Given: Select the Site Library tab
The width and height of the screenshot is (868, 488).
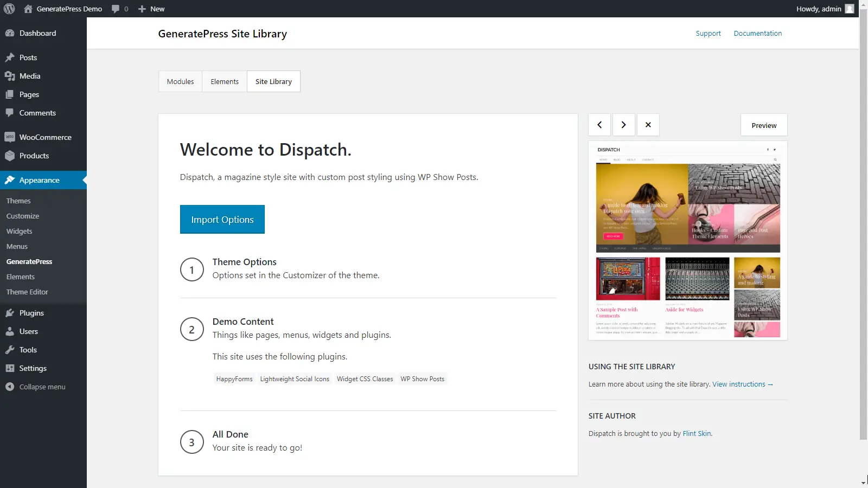Looking at the screenshot, I should tap(273, 81).
